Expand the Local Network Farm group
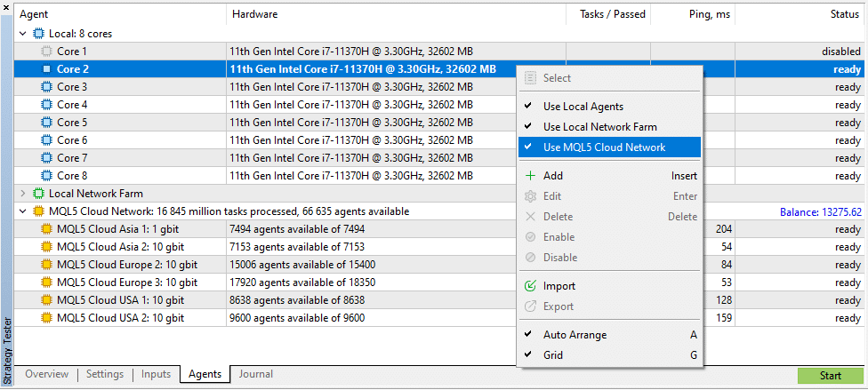Viewport: 868px width, 390px height. pos(23,194)
